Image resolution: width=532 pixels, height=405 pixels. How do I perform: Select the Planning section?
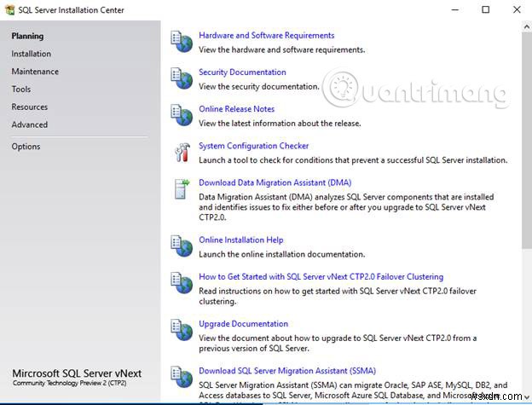(27, 36)
